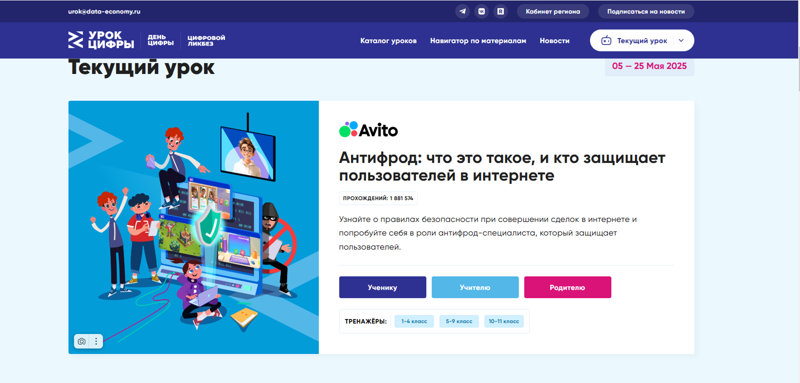Open the three-dot menu on the illustration

[x=96, y=341]
